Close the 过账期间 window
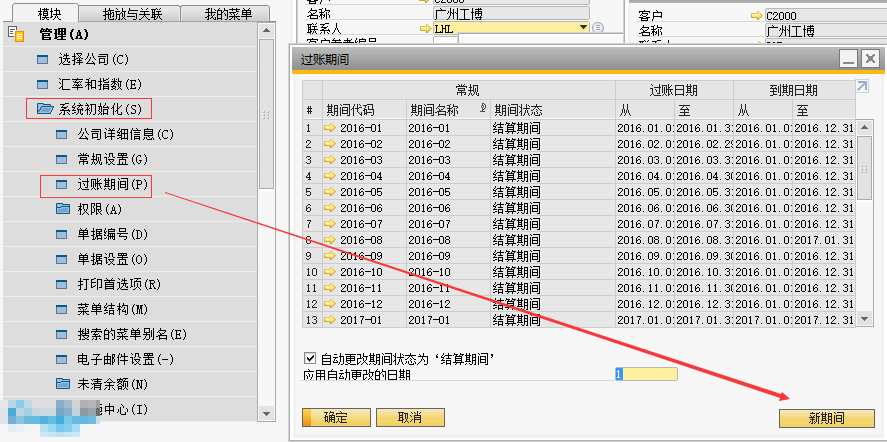Screen dimensions: 887x442 [870, 58]
